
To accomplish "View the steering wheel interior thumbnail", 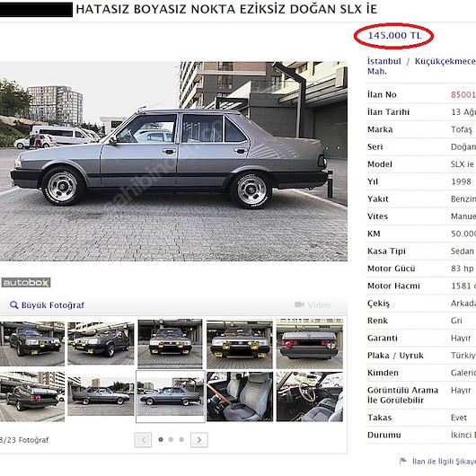I will [x=309, y=396].
